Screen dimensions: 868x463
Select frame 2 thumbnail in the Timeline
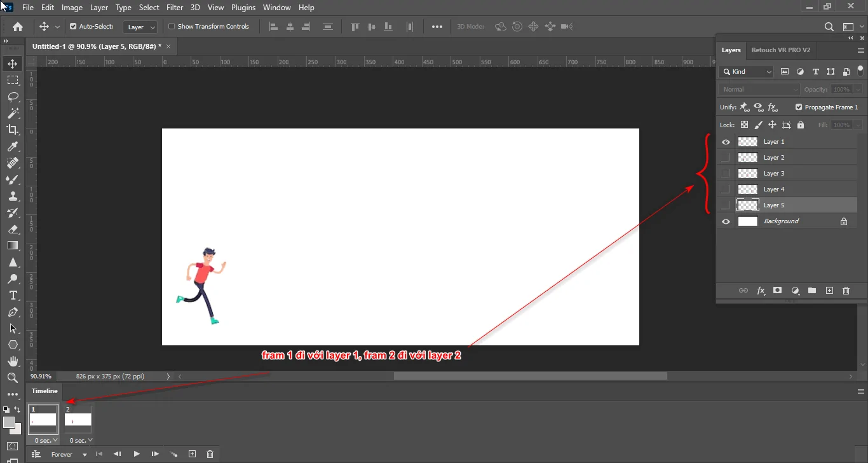coord(78,420)
